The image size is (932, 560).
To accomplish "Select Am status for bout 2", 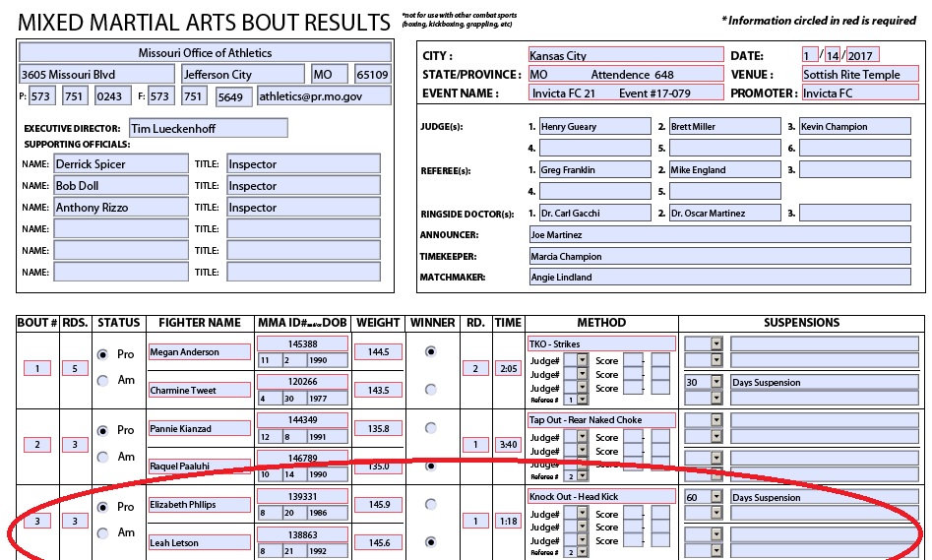I will coord(102,457).
